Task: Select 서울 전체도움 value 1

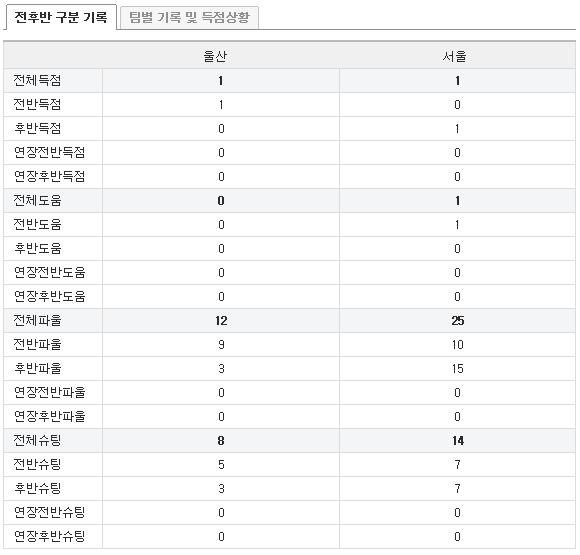Action: (x=458, y=201)
